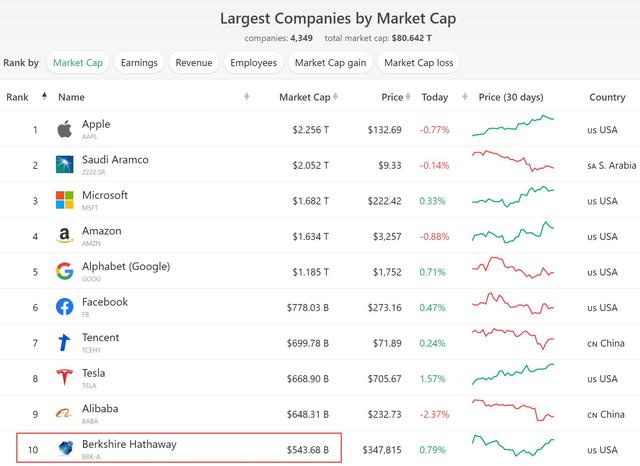The height and width of the screenshot is (466, 640).
Task: Click Tesla's 30-day price chart
Action: pyautogui.click(x=513, y=378)
